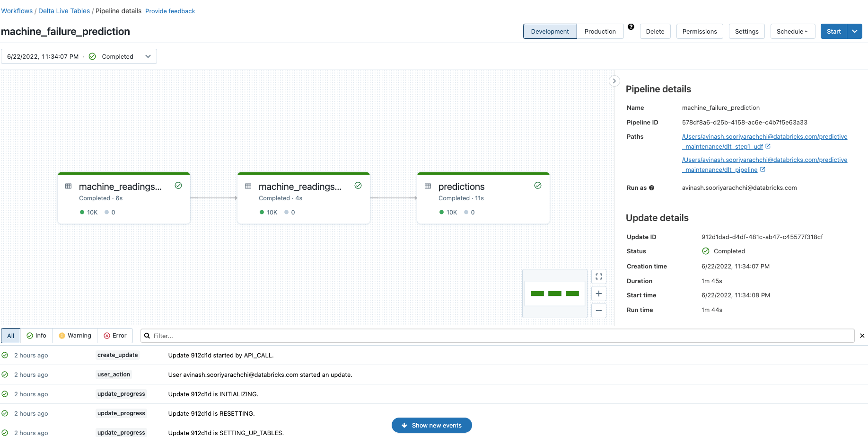Filter events by Error level

pos(115,336)
